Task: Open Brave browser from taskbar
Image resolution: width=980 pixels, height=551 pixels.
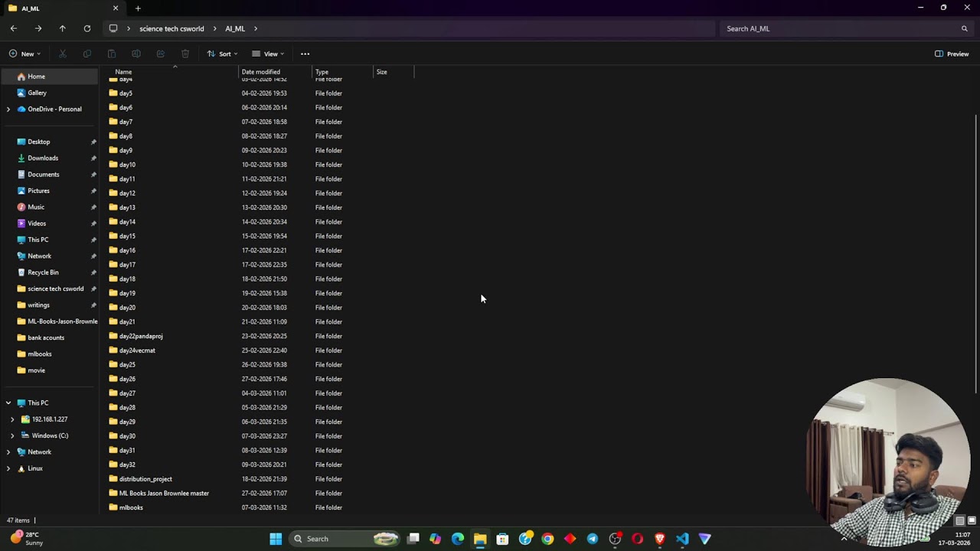Action: 660,539
